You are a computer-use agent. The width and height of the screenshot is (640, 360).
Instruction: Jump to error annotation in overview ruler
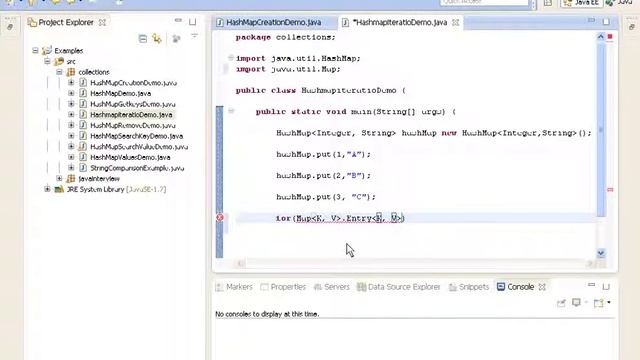coord(610,189)
